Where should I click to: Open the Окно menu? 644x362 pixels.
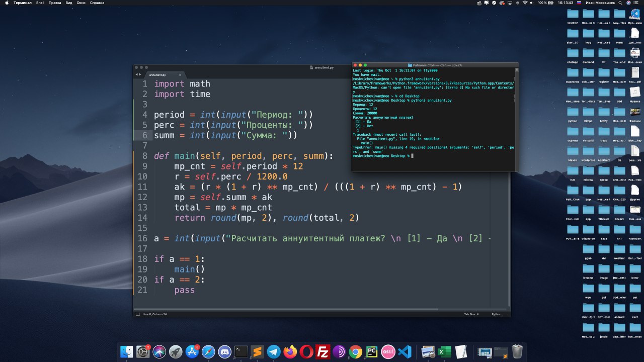coord(81,3)
